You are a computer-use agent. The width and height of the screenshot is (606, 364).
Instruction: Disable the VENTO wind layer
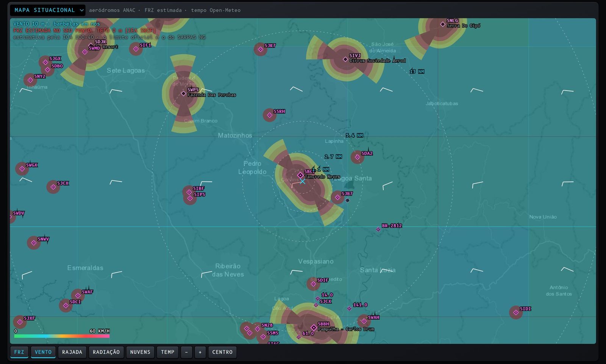tap(43, 352)
